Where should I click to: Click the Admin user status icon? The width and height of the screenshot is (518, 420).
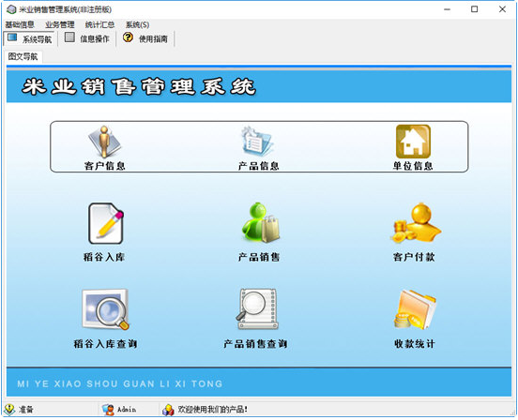coord(108,410)
